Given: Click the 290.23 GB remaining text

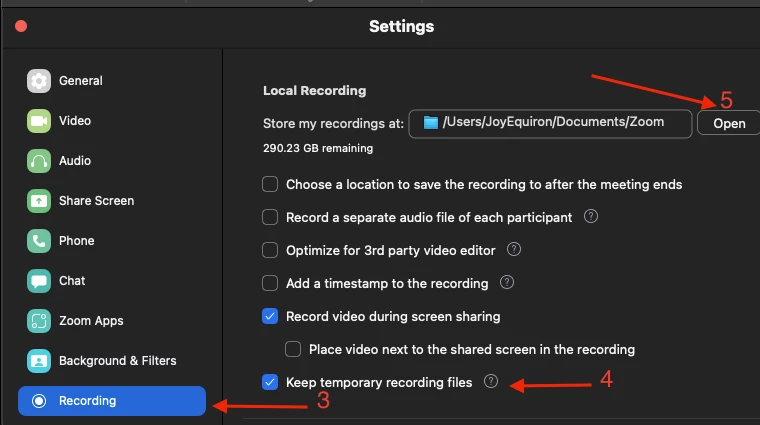Looking at the screenshot, I should (318, 148).
